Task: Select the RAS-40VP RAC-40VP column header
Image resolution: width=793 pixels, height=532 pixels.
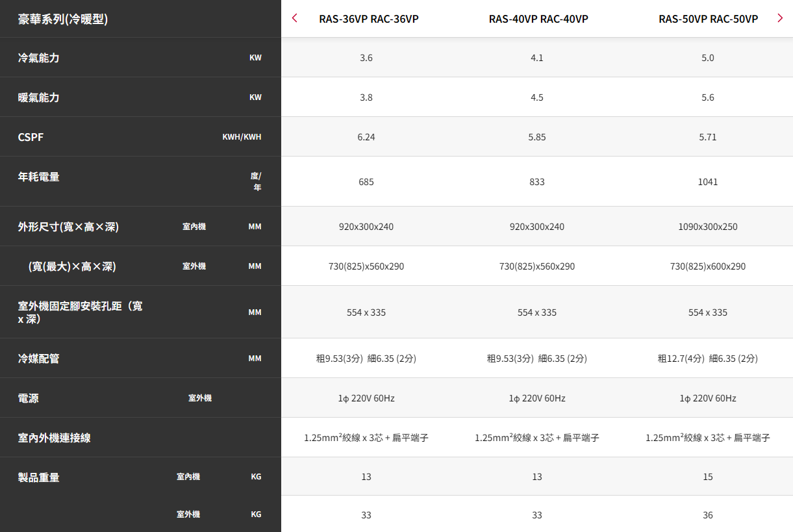Action: tap(538, 19)
